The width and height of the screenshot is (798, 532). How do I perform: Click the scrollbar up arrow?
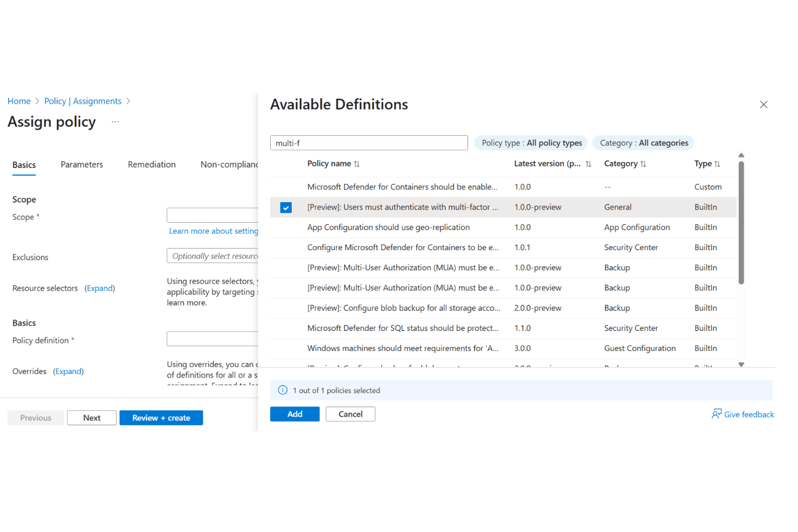741,155
